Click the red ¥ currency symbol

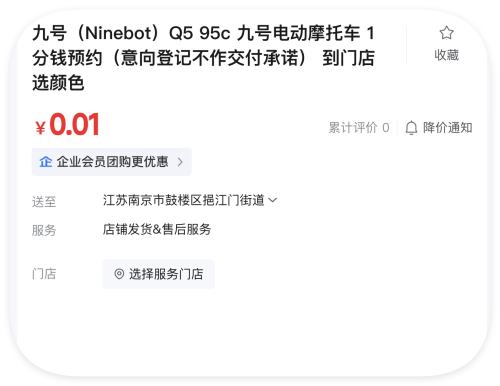click(40, 128)
